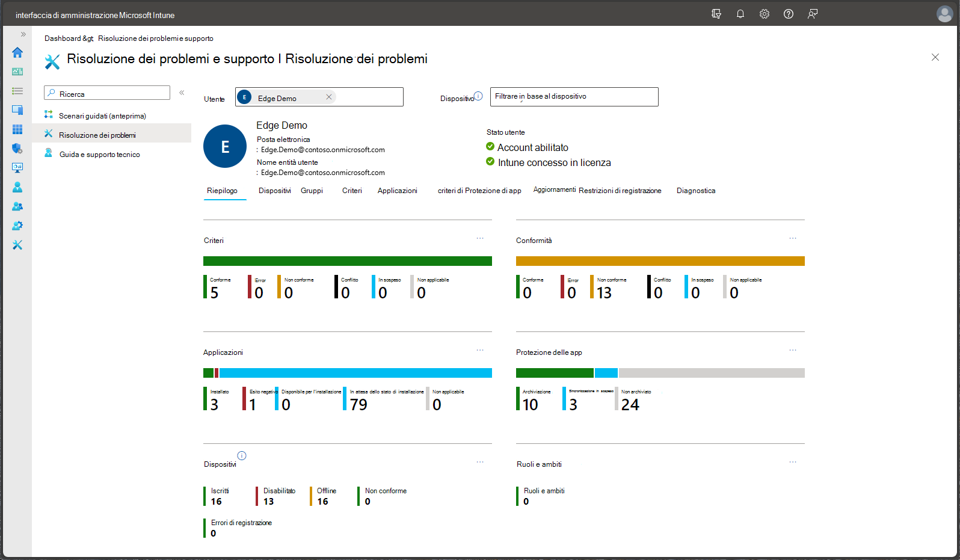Viewport: 960px width, 560px height.
Task: Open Troubleshooting tools icon in sidebar
Action: pos(17,245)
